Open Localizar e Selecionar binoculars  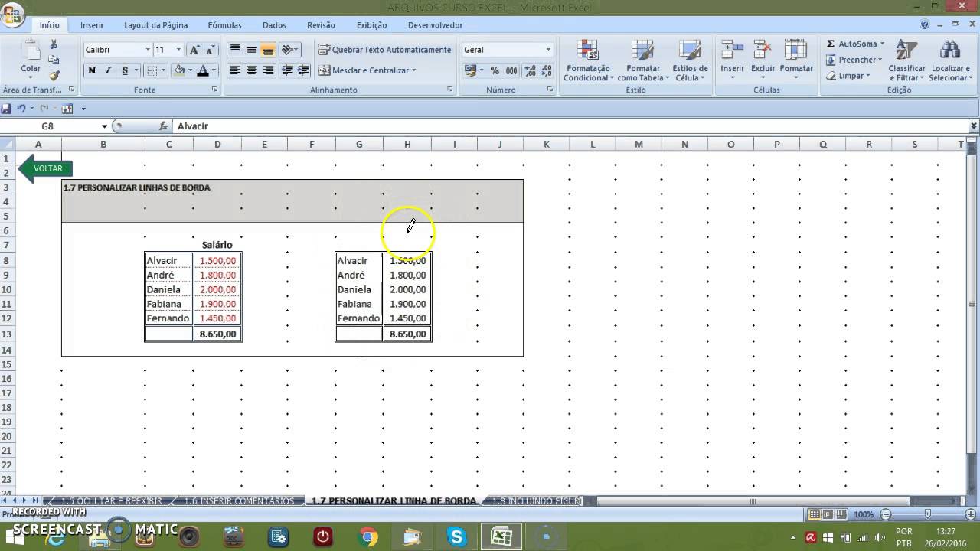[x=949, y=60]
